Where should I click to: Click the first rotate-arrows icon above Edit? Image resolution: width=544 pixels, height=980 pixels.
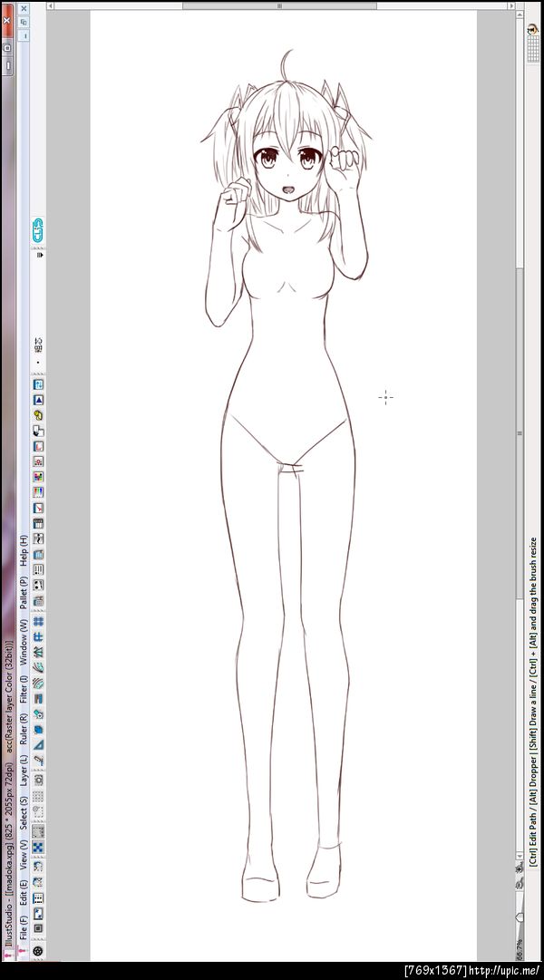pos(38,867)
